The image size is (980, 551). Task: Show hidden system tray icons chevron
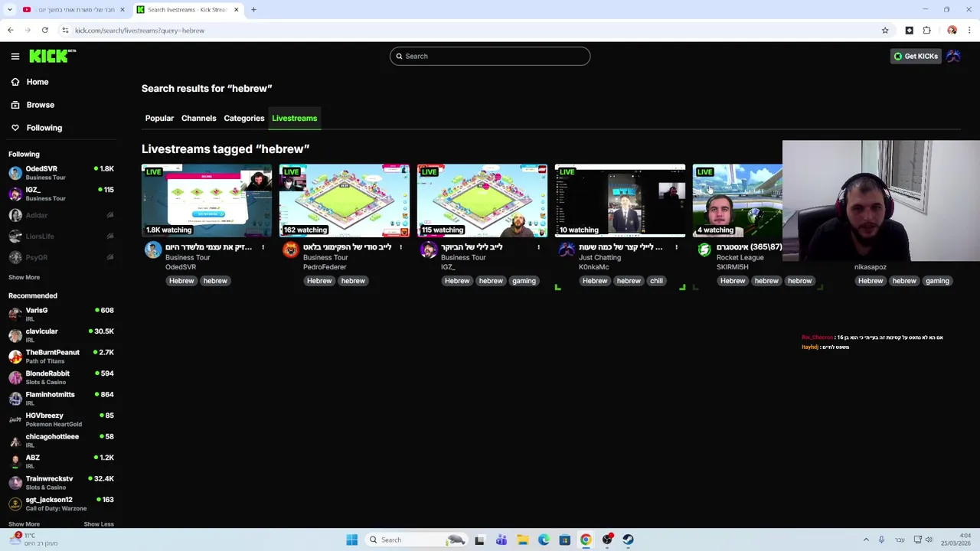click(866, 540)
